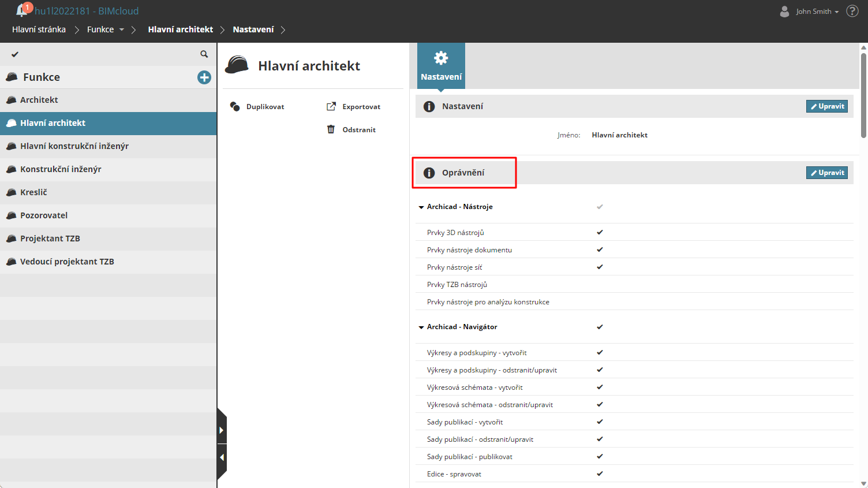Click Prvky nástroje pro analýzu konstrukce row
868x488 pixels.
pos(634,301)
